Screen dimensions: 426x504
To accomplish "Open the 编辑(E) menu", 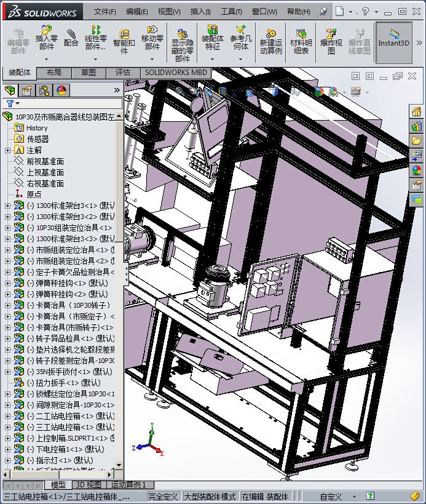I will (136, 12).
